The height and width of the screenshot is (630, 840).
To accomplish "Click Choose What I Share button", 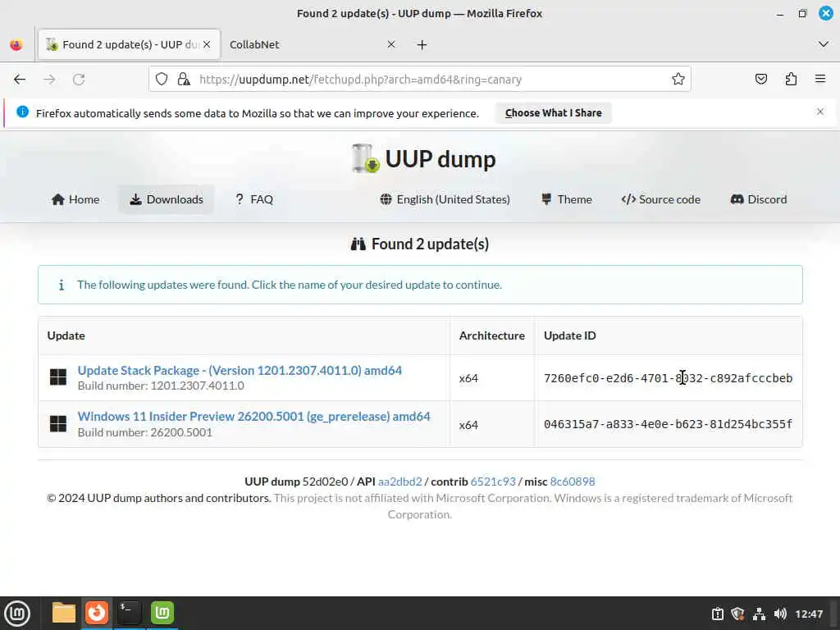I will point(554,113).
